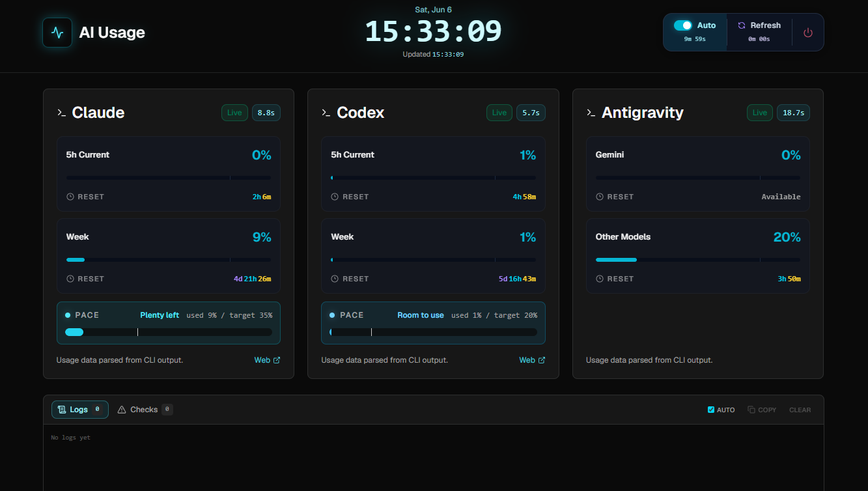Click the clock reset icon under Codex Week
Viewport: 868px width, 491px height.
coord(335,279)
